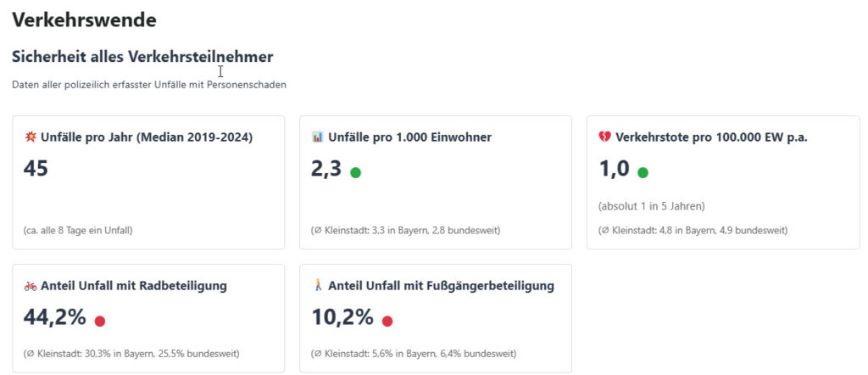
Task: Click the 44,2% bicycle accident share value
Action: click(x=55, y=317)
